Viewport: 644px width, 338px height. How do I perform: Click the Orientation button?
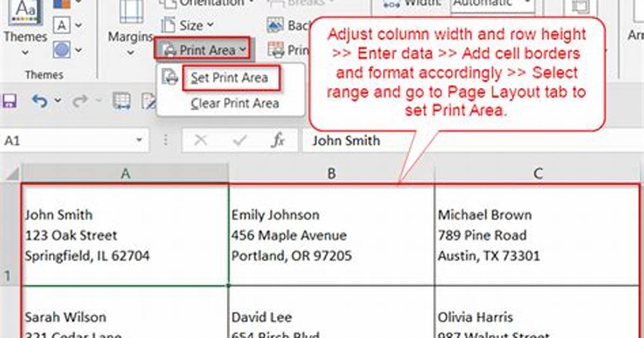pos(207,4)
